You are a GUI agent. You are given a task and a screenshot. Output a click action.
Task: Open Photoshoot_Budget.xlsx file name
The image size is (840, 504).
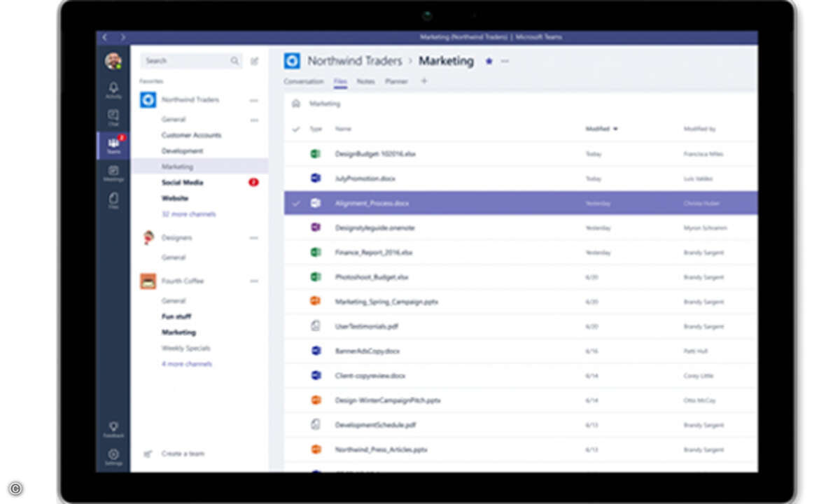372,277
